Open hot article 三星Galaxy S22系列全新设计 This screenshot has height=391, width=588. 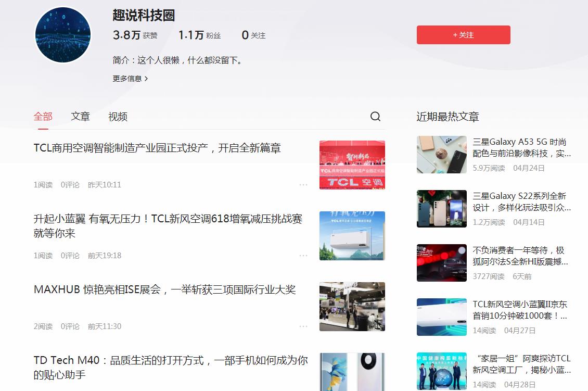tap(521, 201)
